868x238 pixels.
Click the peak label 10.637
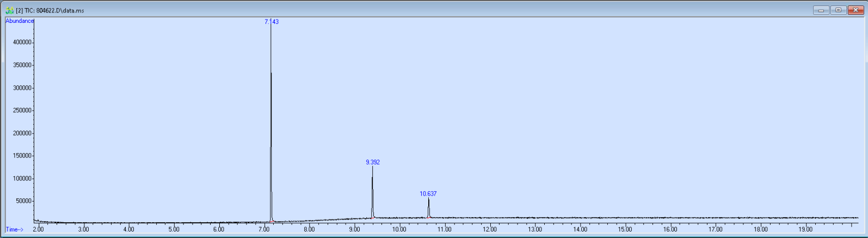[428, 194]
